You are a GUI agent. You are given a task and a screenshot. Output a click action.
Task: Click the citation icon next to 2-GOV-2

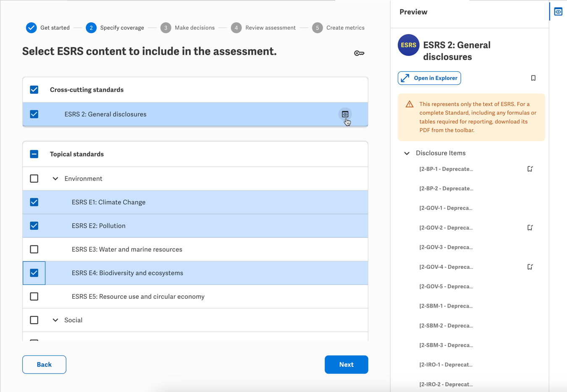tap(530, 227)
